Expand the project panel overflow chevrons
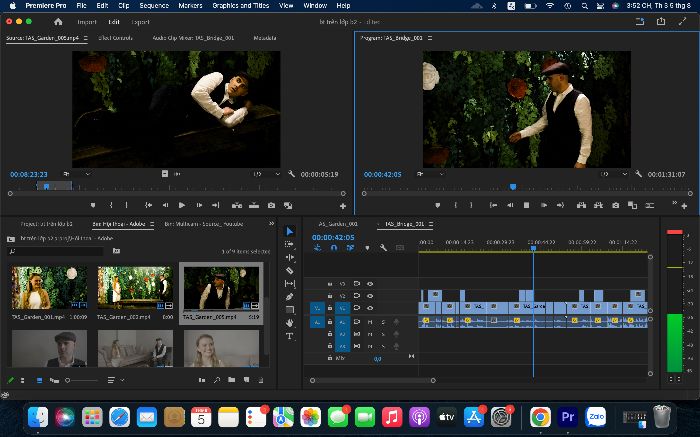Screen dimensions: 700x437 (271, 224)
